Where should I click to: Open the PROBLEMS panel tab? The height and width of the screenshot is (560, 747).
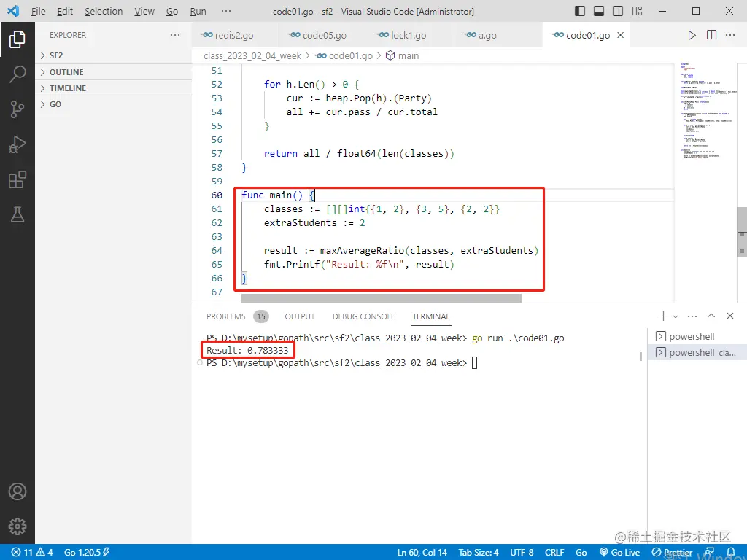pos(237,316)
